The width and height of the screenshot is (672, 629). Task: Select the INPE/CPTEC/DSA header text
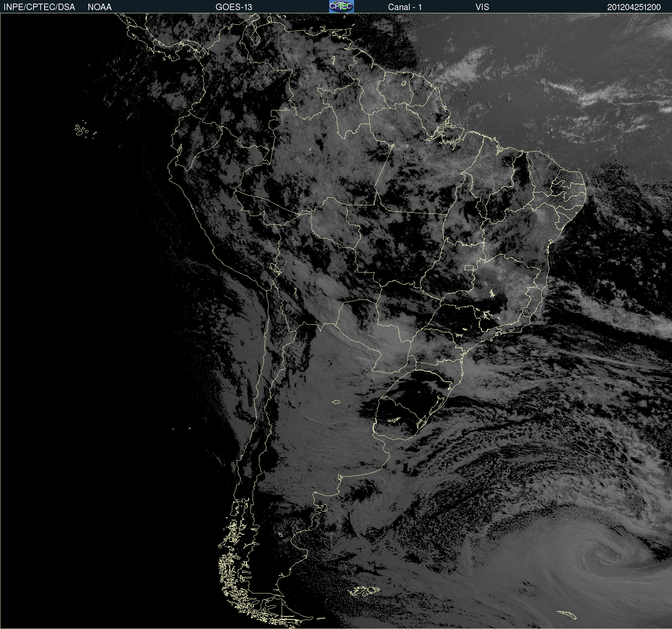pos(39,7)
